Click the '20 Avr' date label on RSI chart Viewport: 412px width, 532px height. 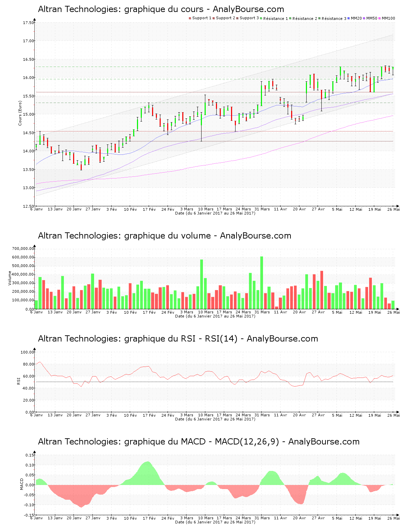point(299,415)
